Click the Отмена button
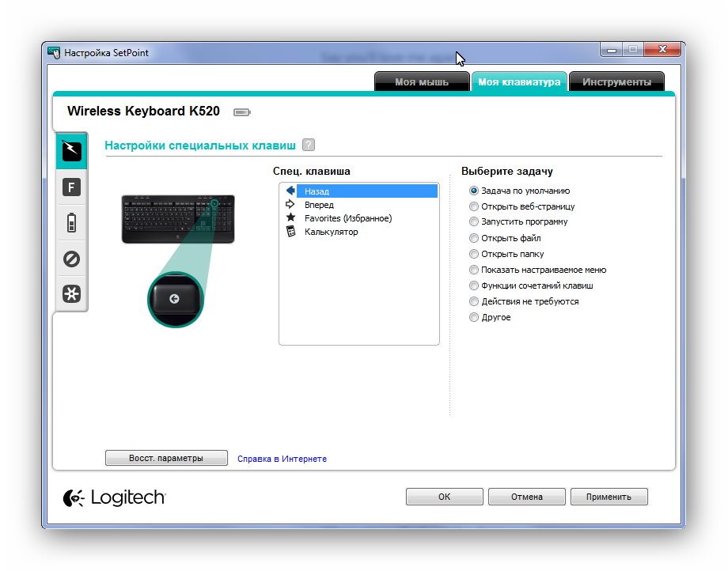This screenshot has height=571, width=728. tap(526, 497)
